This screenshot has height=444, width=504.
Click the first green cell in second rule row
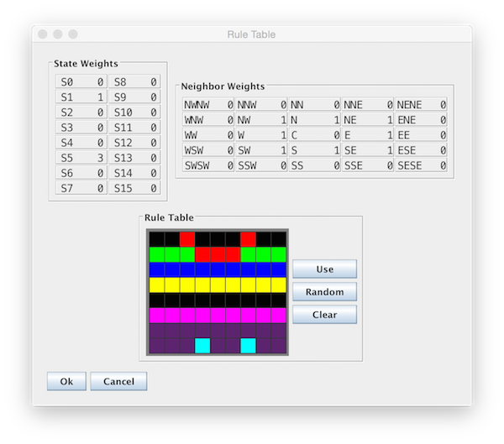click(x=157, y=254)
